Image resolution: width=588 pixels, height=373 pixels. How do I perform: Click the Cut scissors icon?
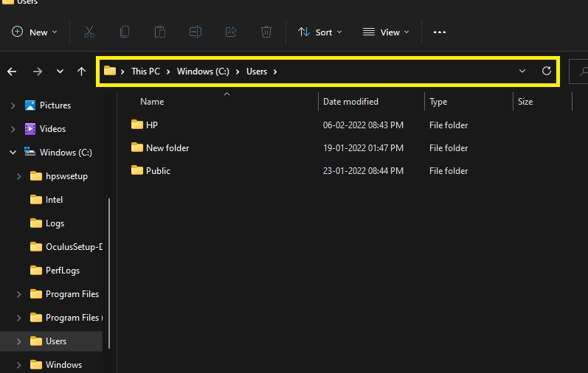89,32
